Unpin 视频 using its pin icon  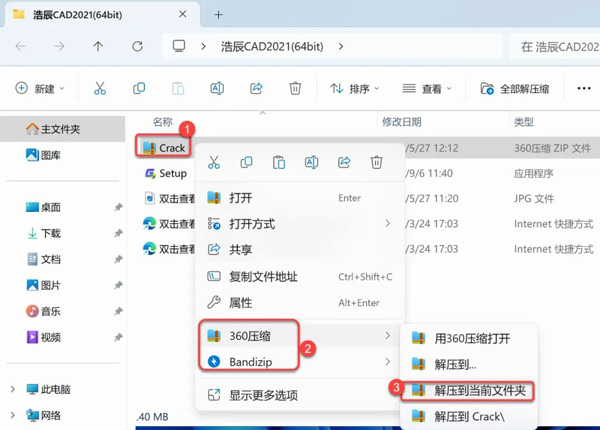pos(118,337)
